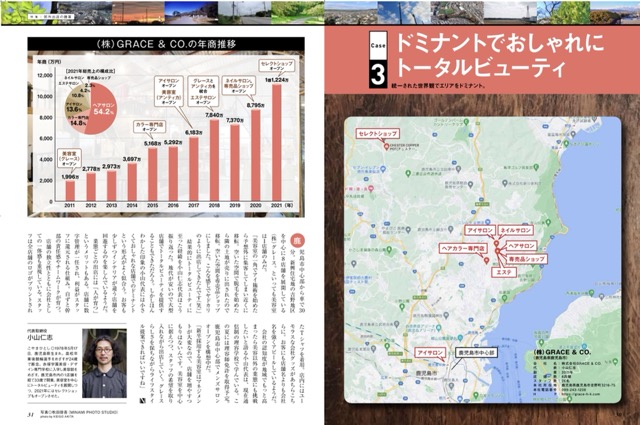This screenshot has width=640, height=425.
Task: Click the カラー専門店 14.8% pie slice
Action: [x=77, y=121]
